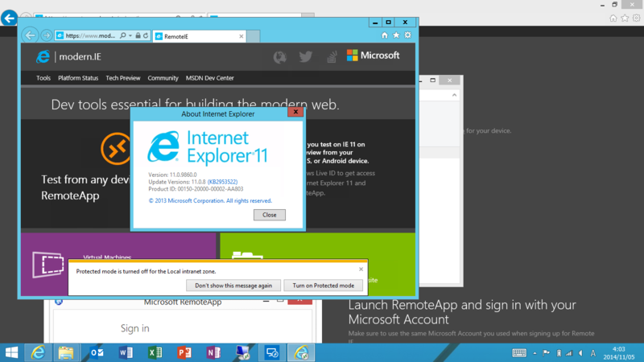Click the Home icon in RemoteIE window
Viewport: 644px width, 362px height.
385,35
